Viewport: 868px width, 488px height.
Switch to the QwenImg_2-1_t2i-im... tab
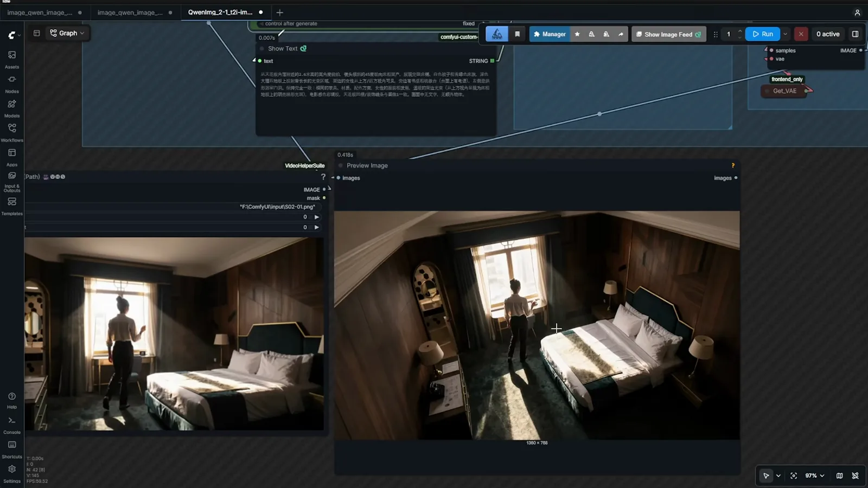220,12
